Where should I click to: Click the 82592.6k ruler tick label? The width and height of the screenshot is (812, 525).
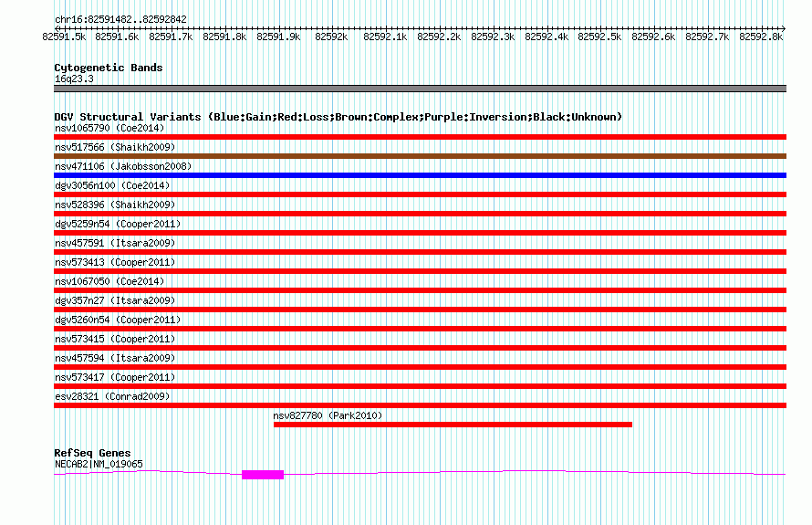click(653, 37)
